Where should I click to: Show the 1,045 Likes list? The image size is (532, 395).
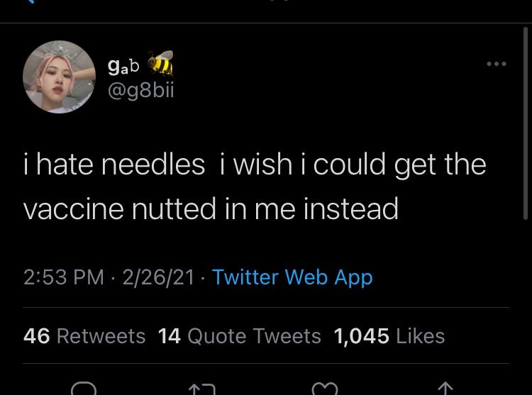tap(389, 335)
